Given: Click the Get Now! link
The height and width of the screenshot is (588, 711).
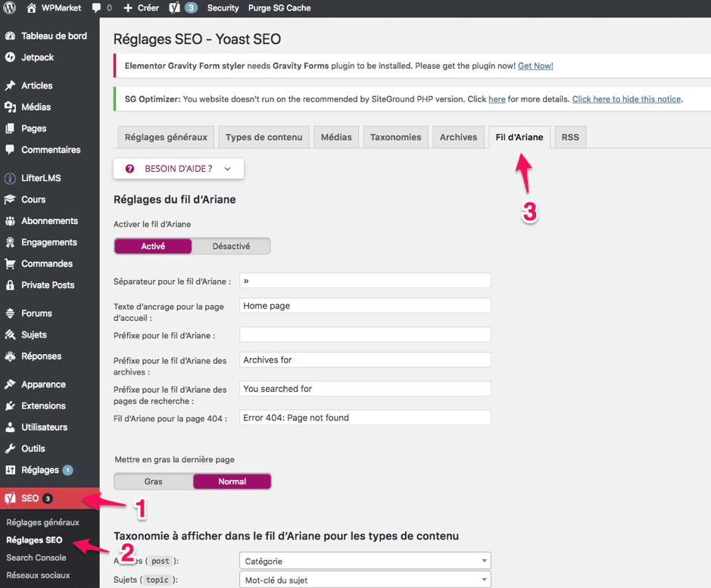Looking at the screenshot, I should 535,66.
